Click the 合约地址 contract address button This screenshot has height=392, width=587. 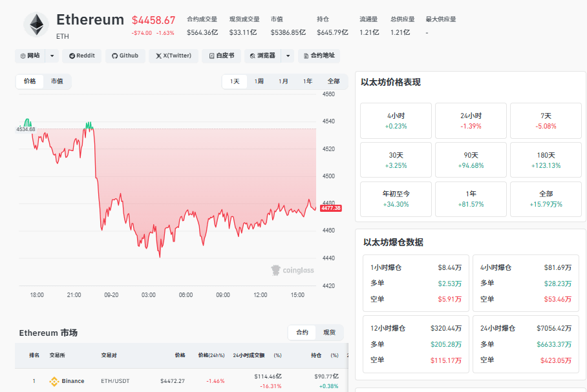[319, 56]
